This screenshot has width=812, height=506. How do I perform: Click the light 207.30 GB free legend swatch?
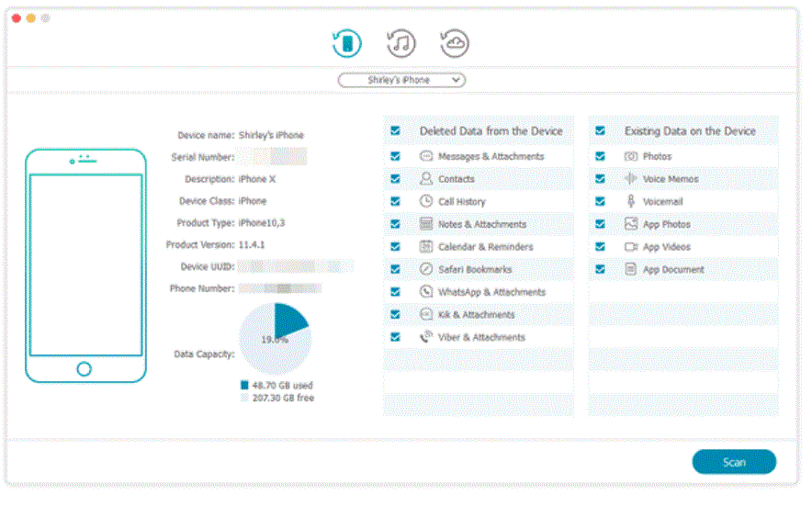click(244, 398)
